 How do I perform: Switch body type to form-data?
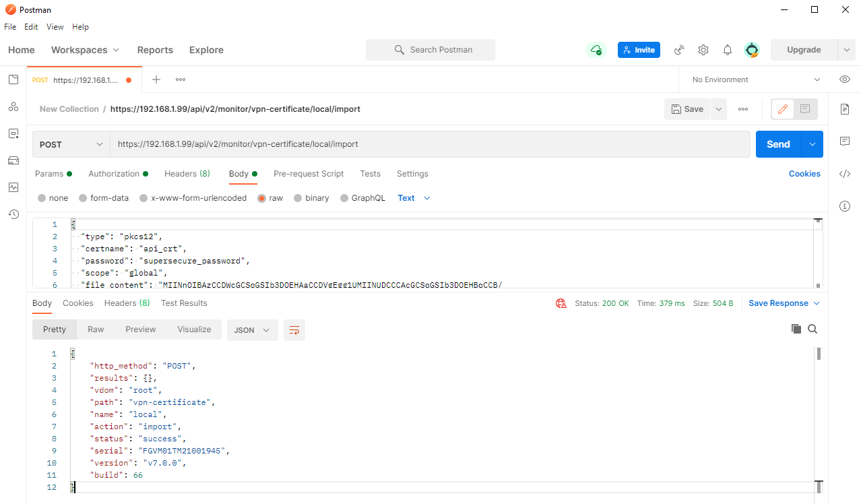coord(103,197)
